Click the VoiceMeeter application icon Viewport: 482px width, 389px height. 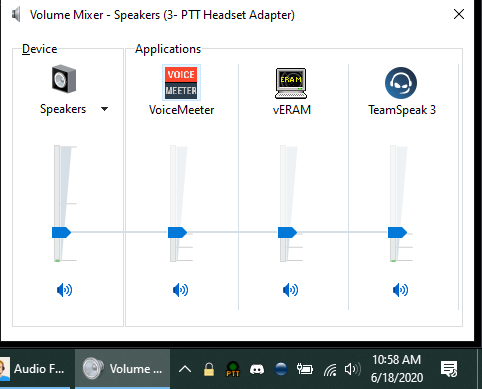pos(181,82)
